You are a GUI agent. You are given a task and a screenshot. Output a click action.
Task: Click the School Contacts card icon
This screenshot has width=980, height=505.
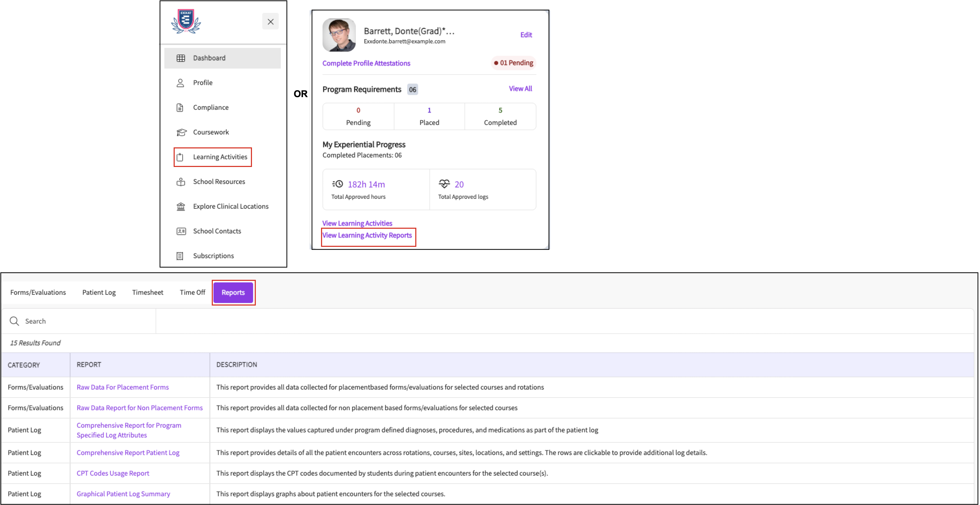coord(181,231)
